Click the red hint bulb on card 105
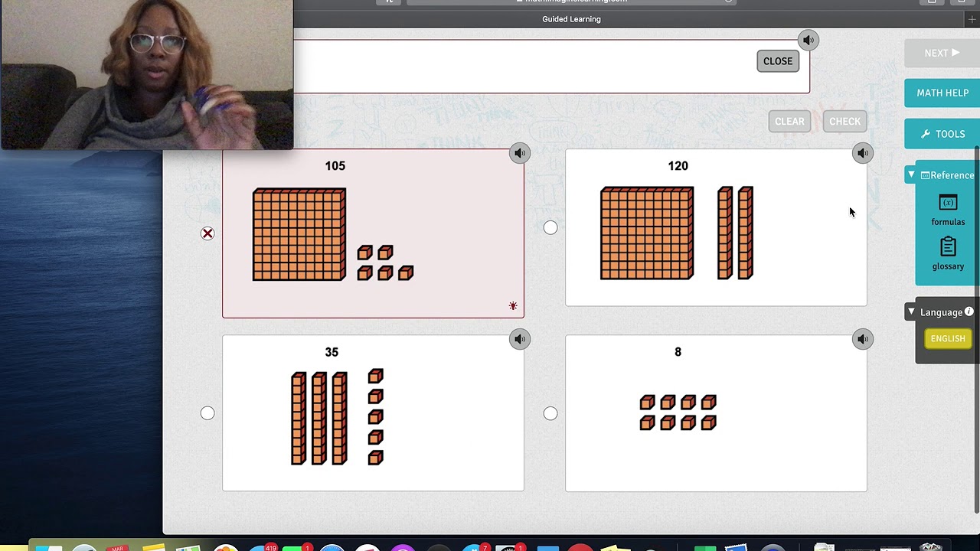Screen dimensions: 980x551 tap(513, 306)
